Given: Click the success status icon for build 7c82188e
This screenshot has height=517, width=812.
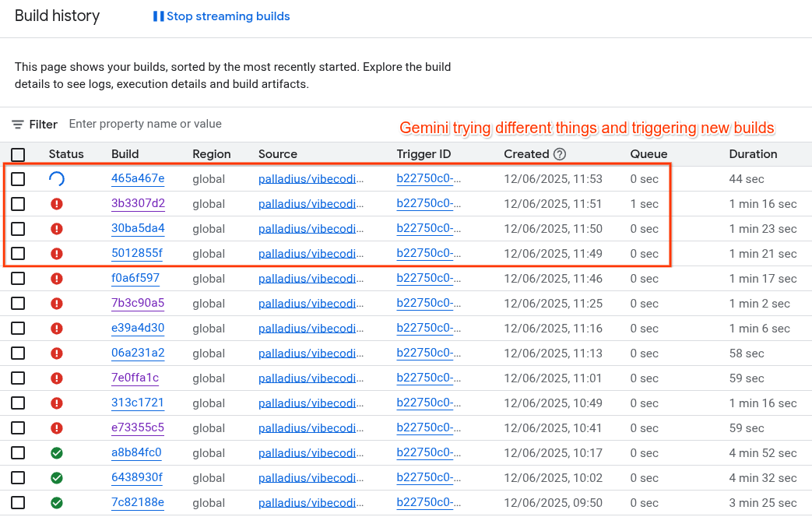Looking at the screenshot, I should click(x=56, y=503).
